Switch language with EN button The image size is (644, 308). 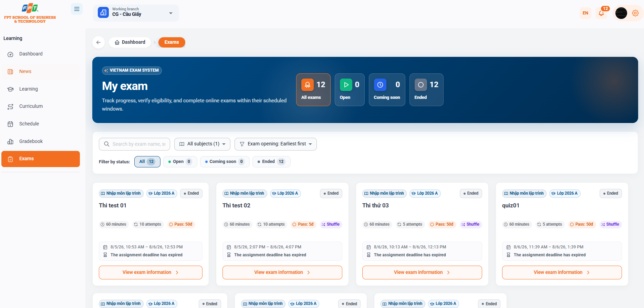tap(585, 13)
